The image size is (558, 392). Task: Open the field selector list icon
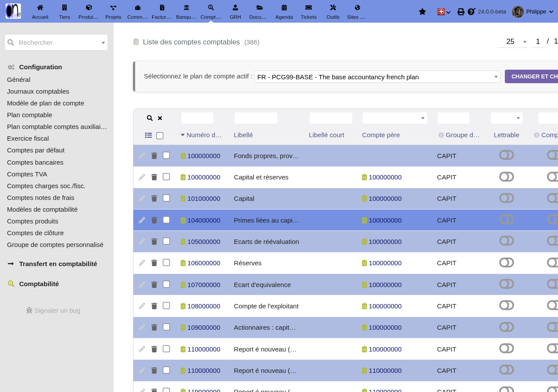point(148,135)
